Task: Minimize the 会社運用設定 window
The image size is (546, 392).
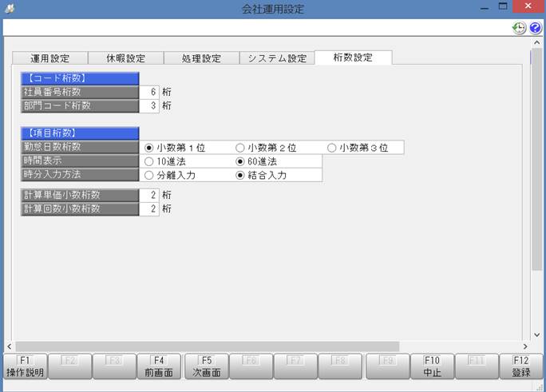Action: (x=485, y=7)
